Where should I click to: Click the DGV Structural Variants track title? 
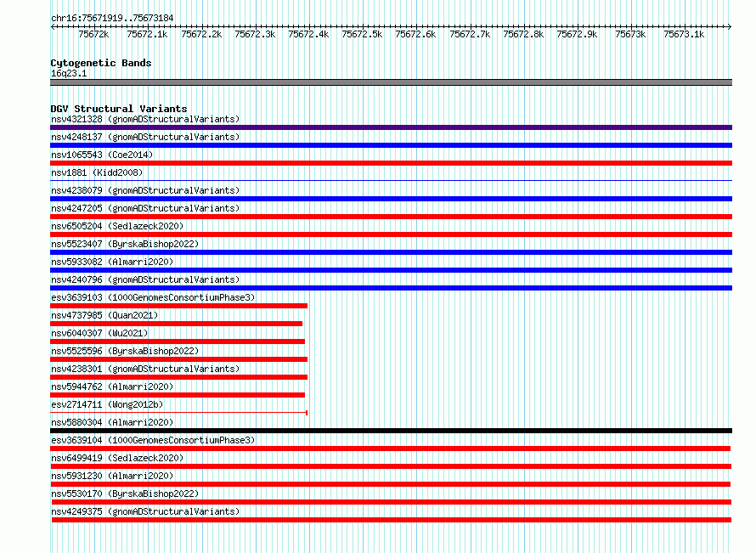pos(119,109)
